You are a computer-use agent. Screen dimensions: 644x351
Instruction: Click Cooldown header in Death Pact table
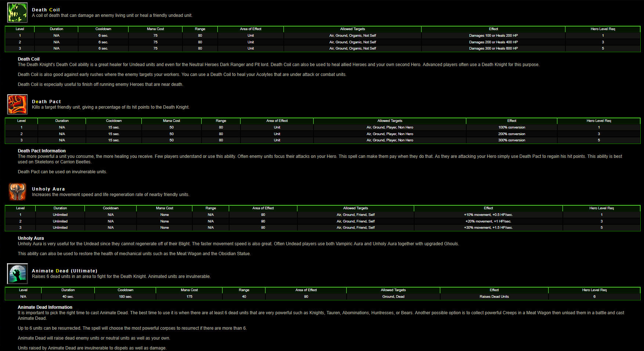point(114,121)
